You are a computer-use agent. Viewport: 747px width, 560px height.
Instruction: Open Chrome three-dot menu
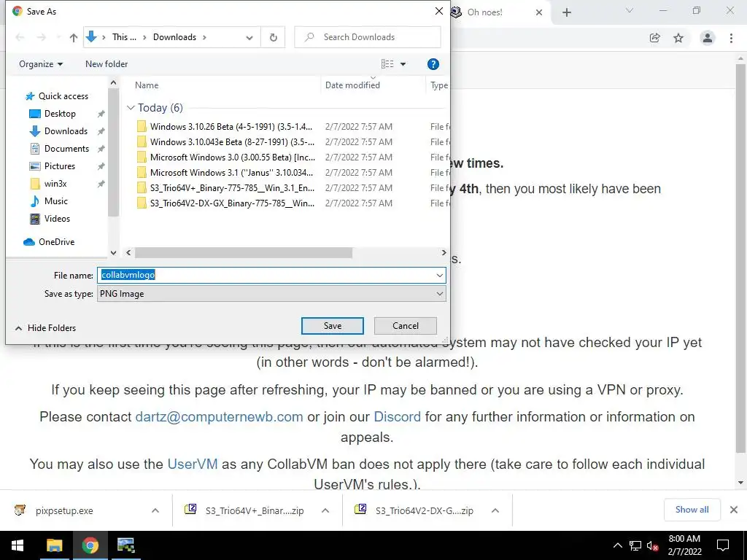pyautogui.click(x=731, y=38)
